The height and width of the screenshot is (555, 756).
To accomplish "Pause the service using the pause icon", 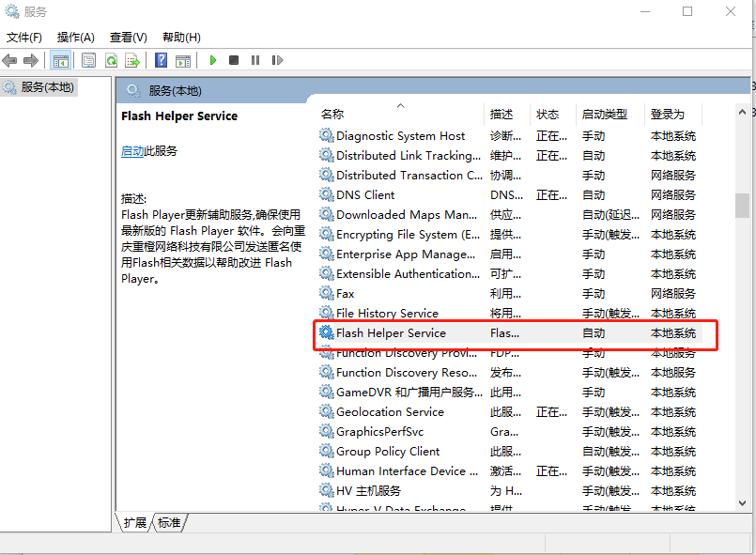I will [x=255, y=60].
